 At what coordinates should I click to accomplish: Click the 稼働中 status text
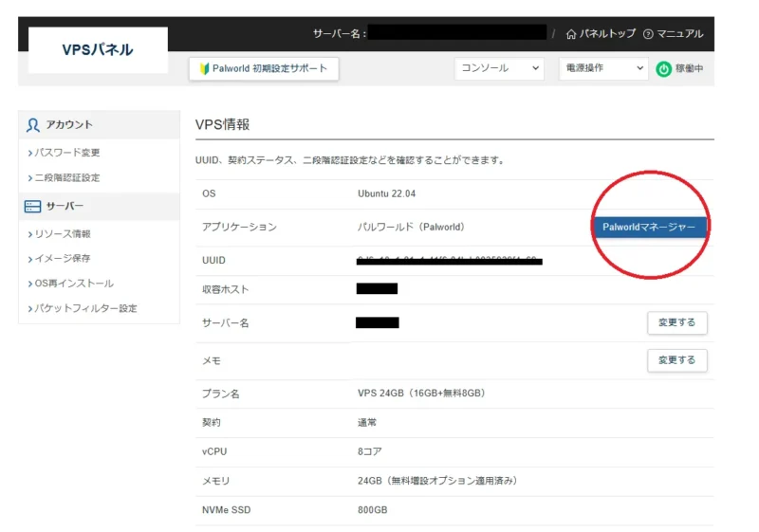[x=690, y=68]
